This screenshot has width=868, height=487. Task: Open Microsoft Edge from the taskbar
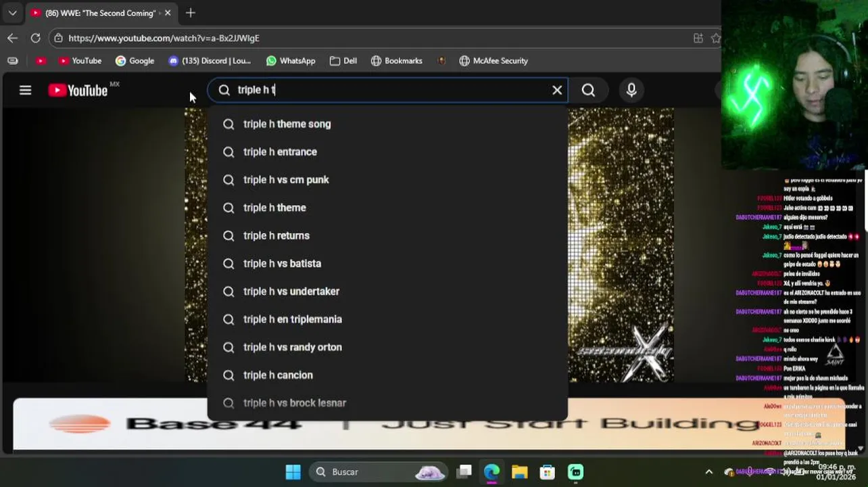491,471
